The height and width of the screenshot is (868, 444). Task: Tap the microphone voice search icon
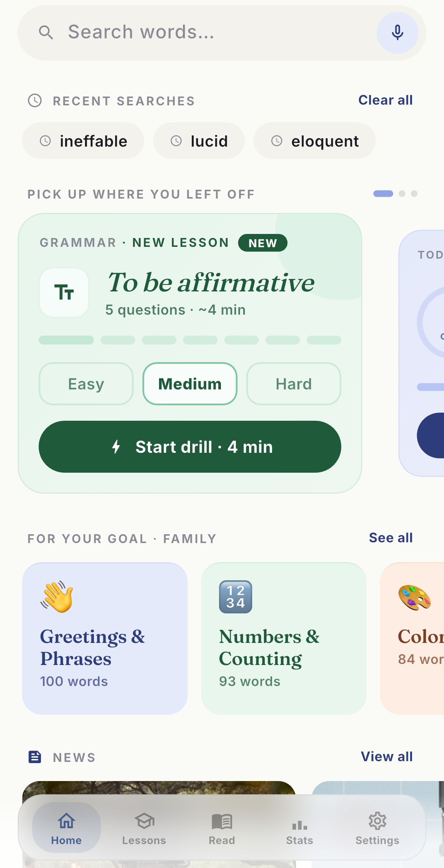pyautogui.click(x=397, y=33)
